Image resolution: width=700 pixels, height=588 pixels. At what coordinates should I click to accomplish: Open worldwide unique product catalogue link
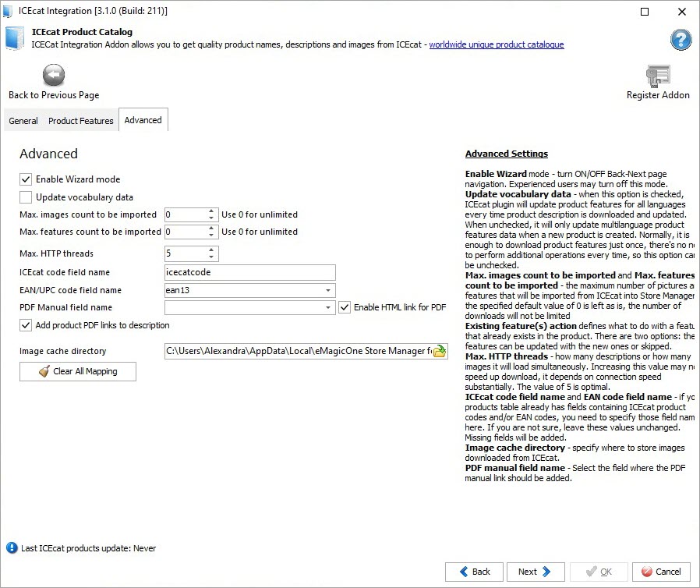pos(497,44)
